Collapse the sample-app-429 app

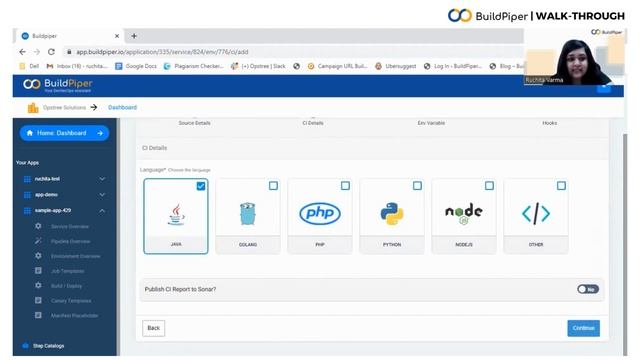pos(102,211)
